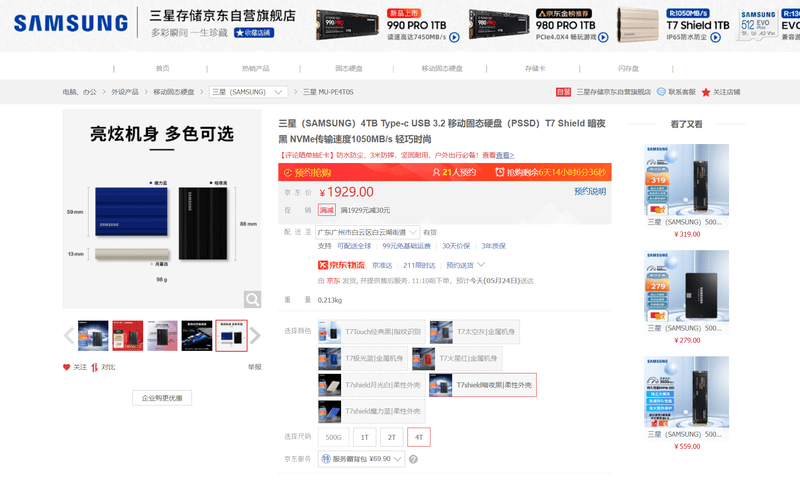The width and height of the screenshot is (800, 480).
Task: Click the 预约抢购 clock icon
Action: pos(288,172)
